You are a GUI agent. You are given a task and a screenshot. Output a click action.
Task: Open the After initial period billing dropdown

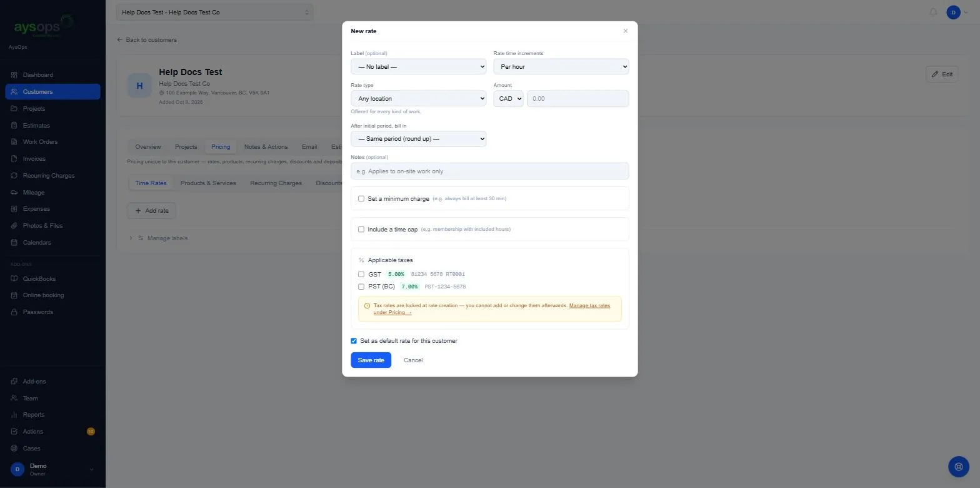pos(418,139)
